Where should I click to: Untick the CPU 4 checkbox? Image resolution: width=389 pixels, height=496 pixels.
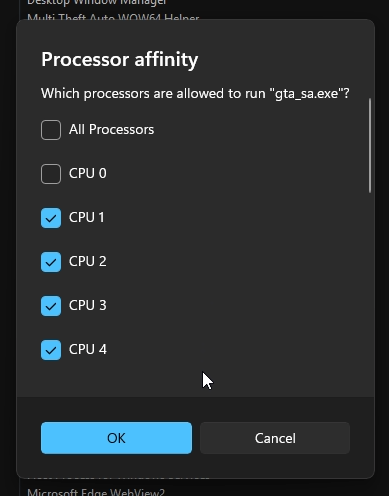51,350
